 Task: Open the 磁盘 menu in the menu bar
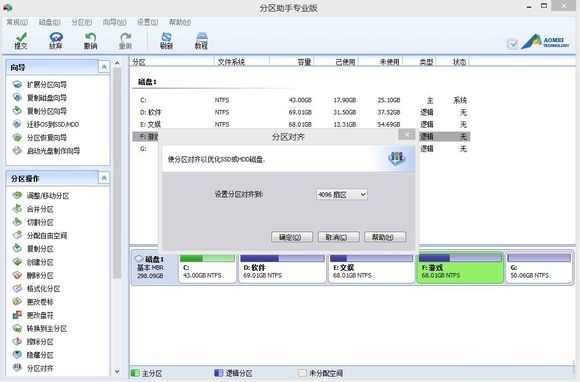50,22
